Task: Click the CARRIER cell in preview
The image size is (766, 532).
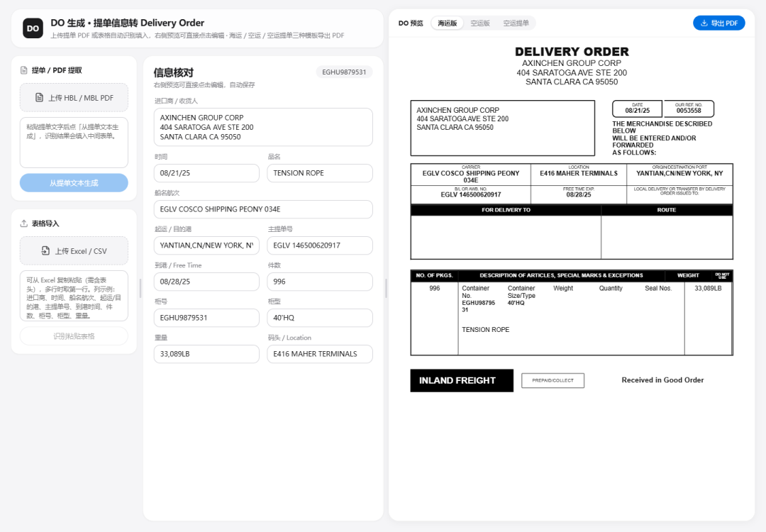Action: [x=471, y=174]
